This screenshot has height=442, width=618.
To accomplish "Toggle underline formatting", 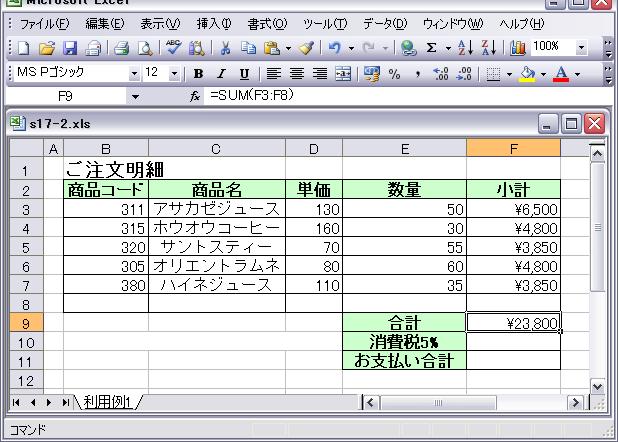I will click(x=244, y=74).
